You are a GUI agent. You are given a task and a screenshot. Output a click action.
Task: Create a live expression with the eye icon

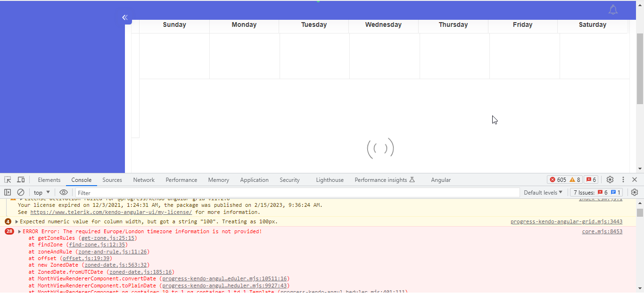pyautogui.click(x=64, y=192)
